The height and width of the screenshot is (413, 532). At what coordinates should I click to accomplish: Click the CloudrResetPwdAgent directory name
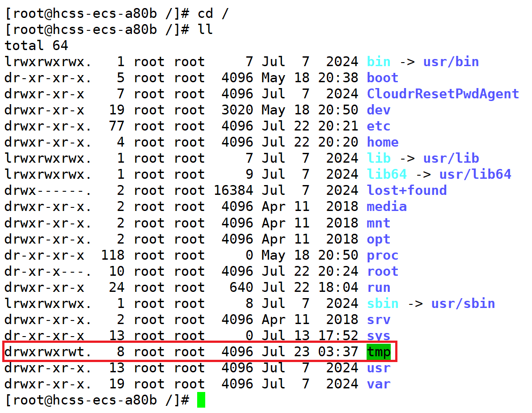[x=443, y=94]
